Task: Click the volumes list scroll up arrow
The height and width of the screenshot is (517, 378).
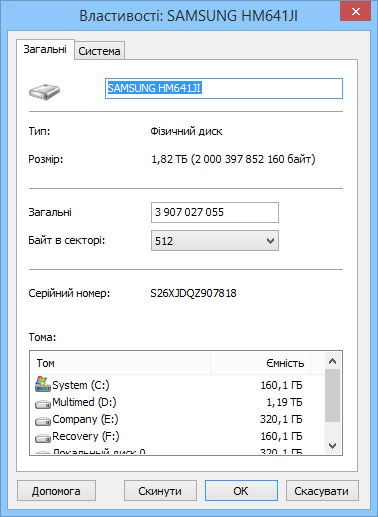Action: click(332, 361)
